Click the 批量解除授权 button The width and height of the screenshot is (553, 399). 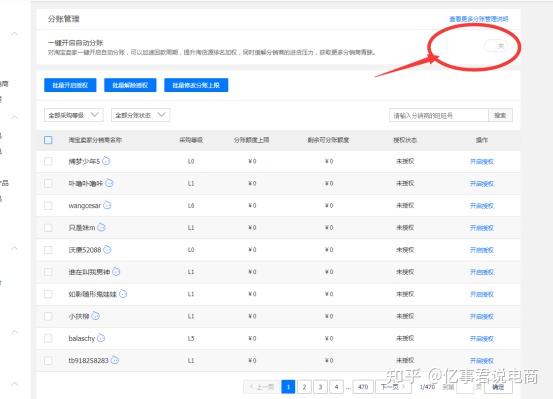[x=130, y=85]
